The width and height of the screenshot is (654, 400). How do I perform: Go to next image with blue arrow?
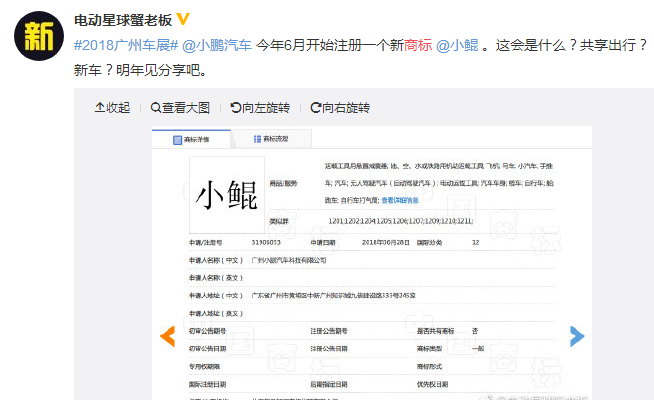point(577,336)
